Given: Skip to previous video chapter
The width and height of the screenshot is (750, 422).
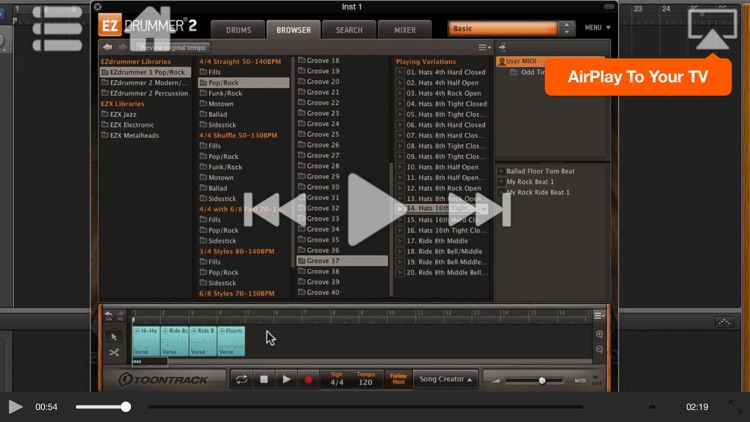Looking at the screenshot, I should (x=274, y=210).
